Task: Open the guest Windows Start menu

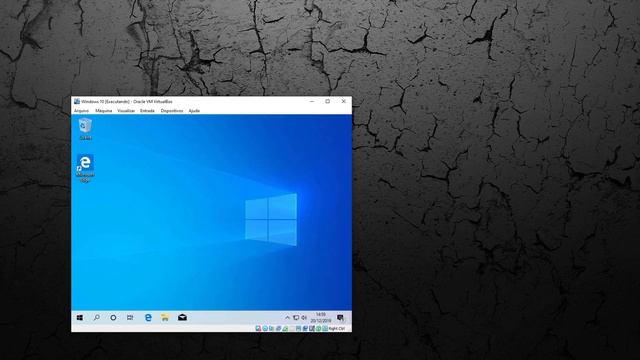Action: pyautogui.click(x=80, y=318)
